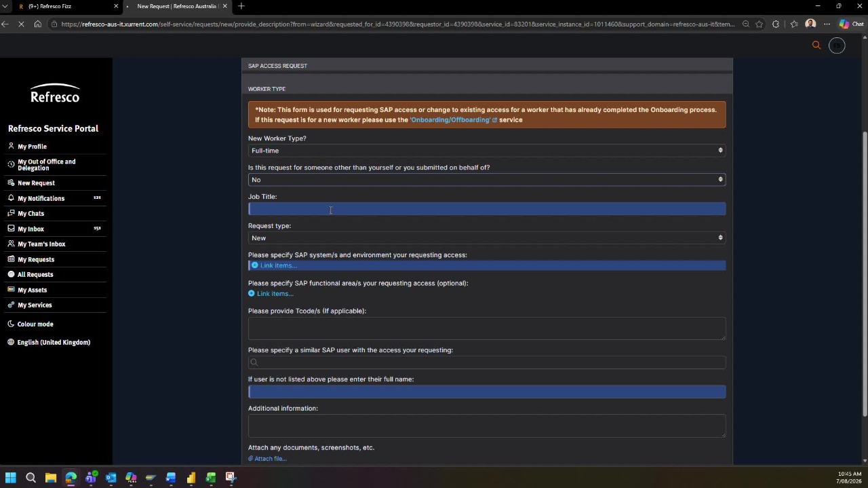Open the user avatar menu in portal header
The height and width of the screenshot is (488, 868).
point(837,45)
